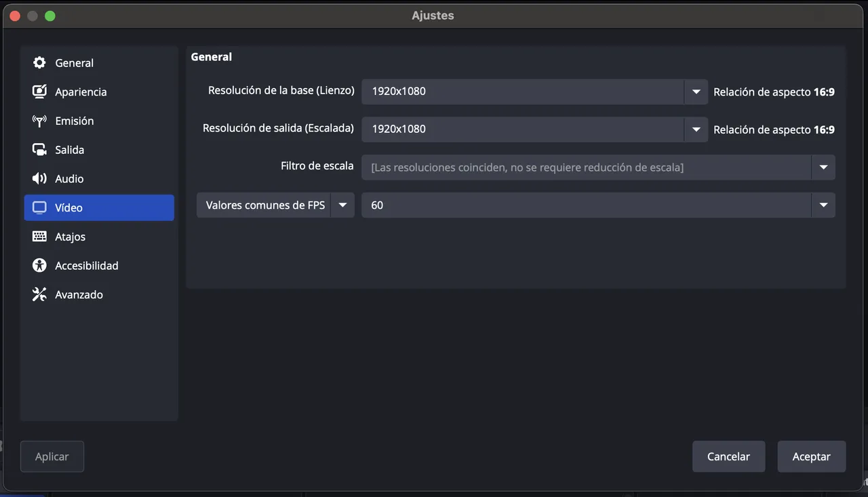Select the Vídeo monitor icon

(39, 207)
